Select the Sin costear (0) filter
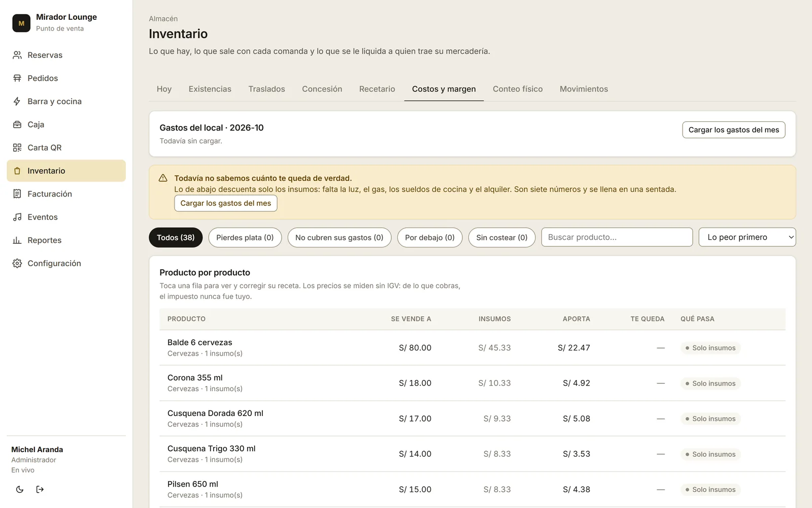Viewport: 812px width, 508px height. coord(502,237)
